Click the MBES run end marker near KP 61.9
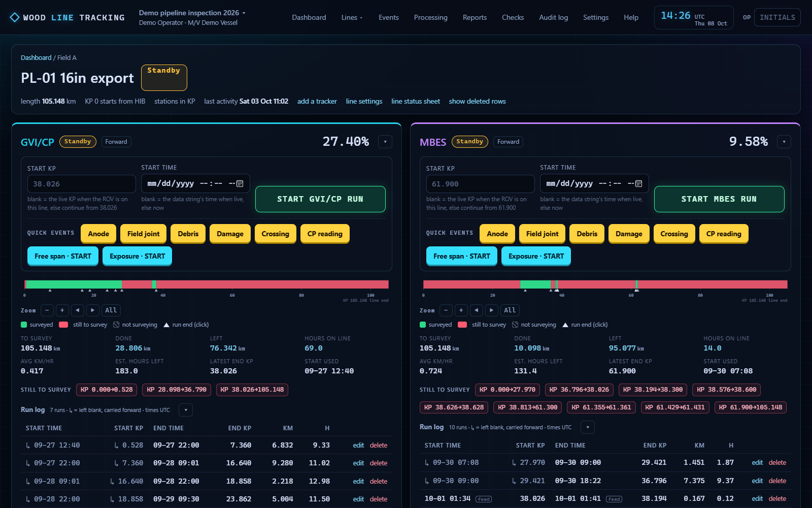The image size is (812, 508). [x=637, y=290]
